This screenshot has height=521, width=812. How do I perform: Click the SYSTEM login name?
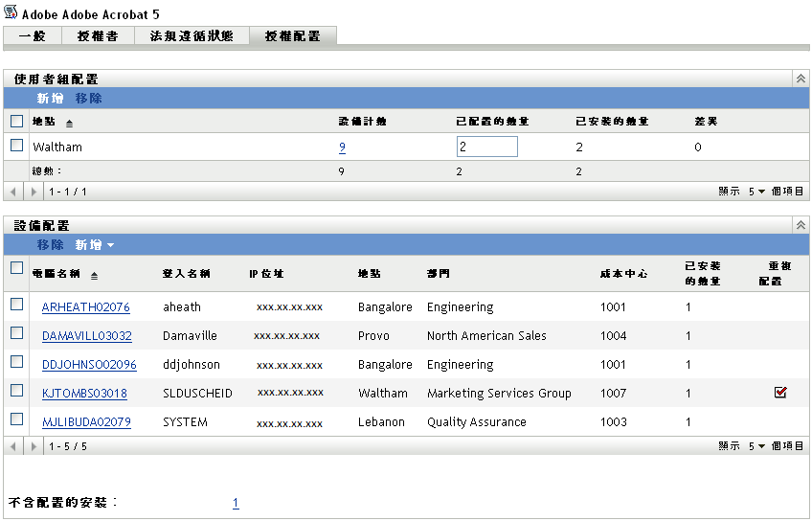pyautogui.click(x=185, y=422)
